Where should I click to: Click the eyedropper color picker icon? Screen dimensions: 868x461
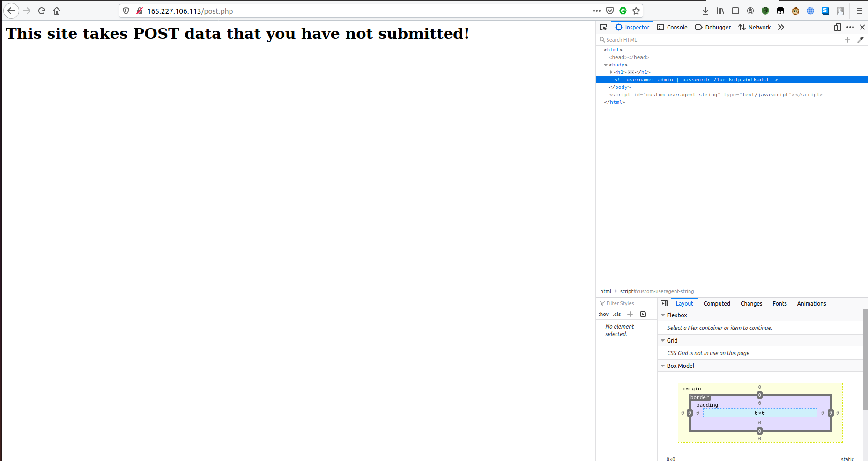coord(861,40)
